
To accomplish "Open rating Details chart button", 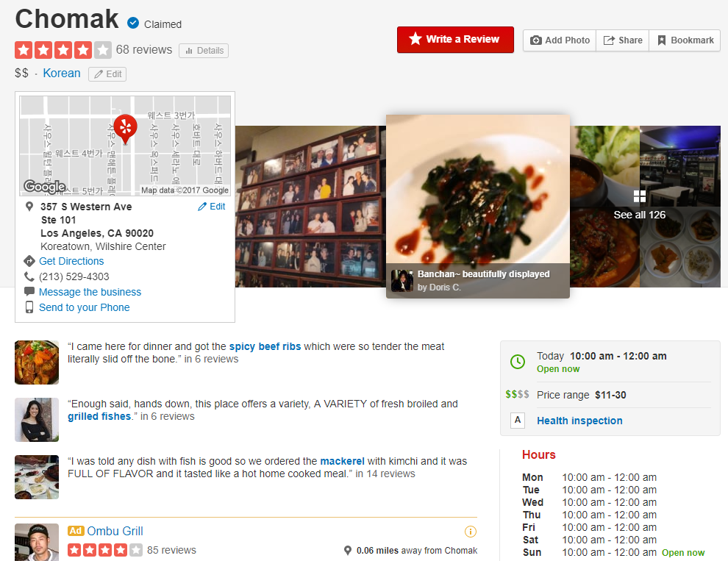I will 204,51.
